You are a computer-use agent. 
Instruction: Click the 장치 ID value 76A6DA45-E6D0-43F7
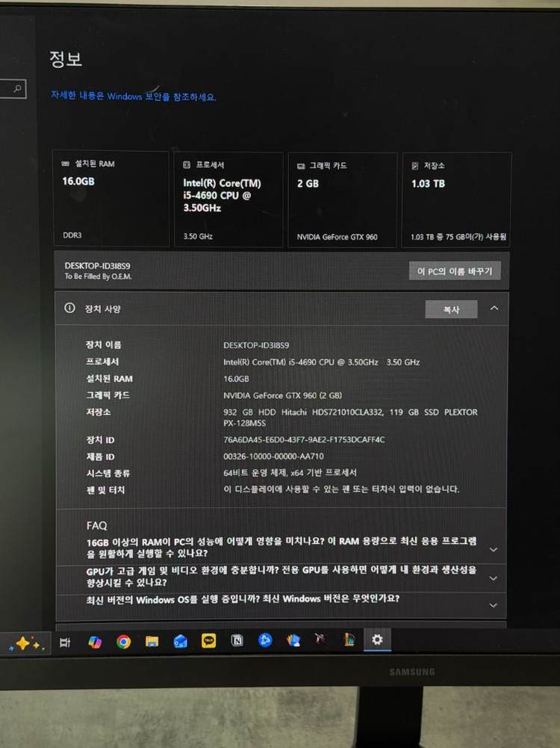coord(304,440)
